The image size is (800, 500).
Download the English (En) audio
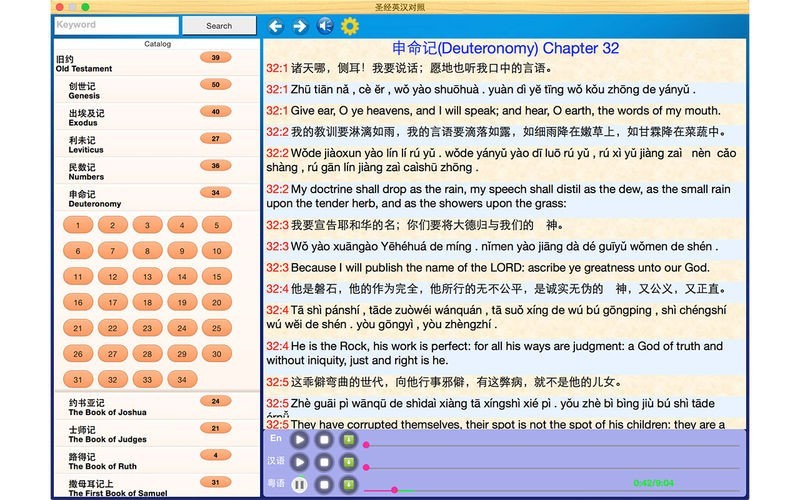pos(348,439)
